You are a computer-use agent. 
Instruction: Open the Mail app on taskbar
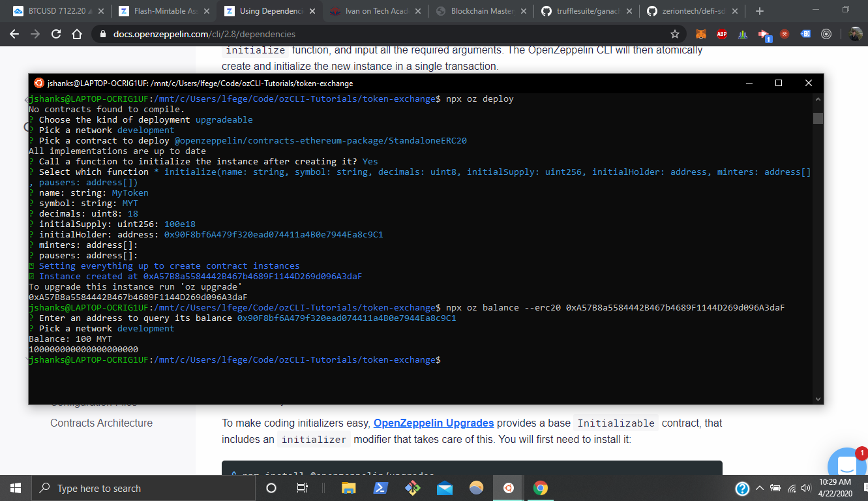[x=445, y=488]
